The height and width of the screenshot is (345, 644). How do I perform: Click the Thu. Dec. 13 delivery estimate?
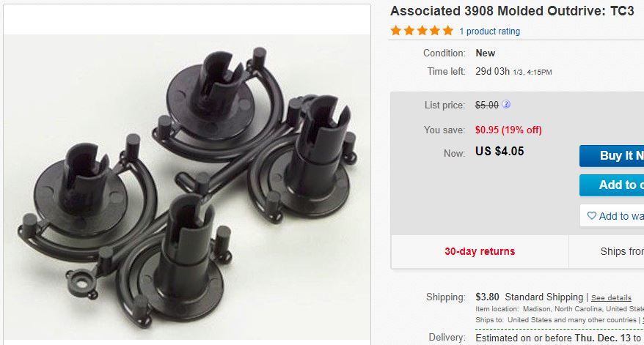click(x=602, y=338)
